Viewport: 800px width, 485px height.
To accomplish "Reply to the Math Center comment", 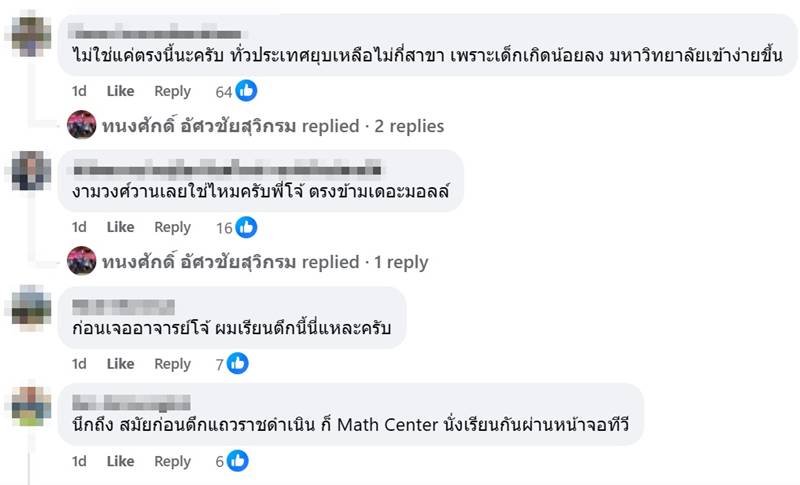I will pos(172,461).
